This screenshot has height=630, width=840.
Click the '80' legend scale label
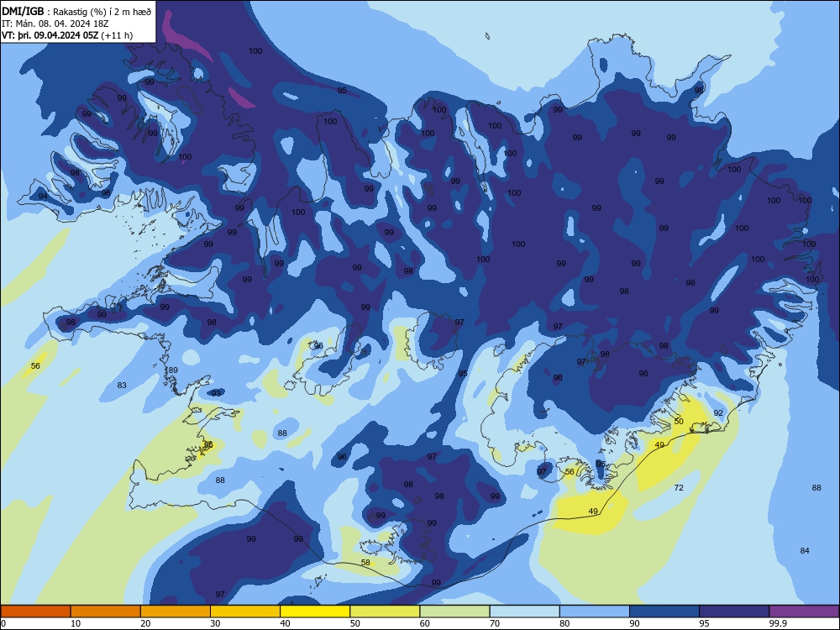click(564, 623)
